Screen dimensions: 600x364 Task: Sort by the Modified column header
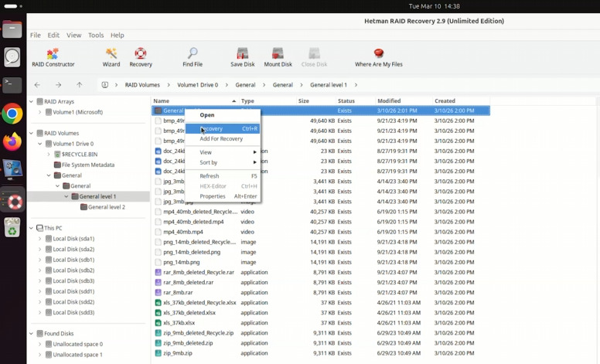click(404, 101)
